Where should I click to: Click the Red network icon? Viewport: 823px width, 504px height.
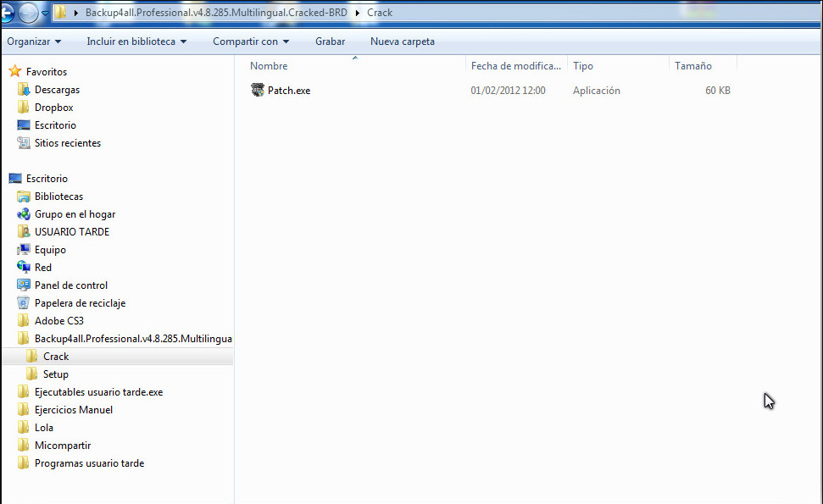(24, 267)
